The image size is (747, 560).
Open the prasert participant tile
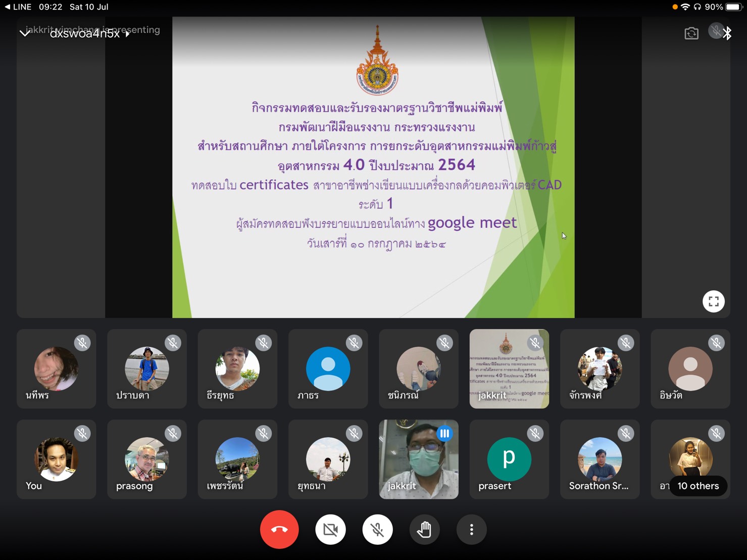pyautogui.click(x=509, y=459)
